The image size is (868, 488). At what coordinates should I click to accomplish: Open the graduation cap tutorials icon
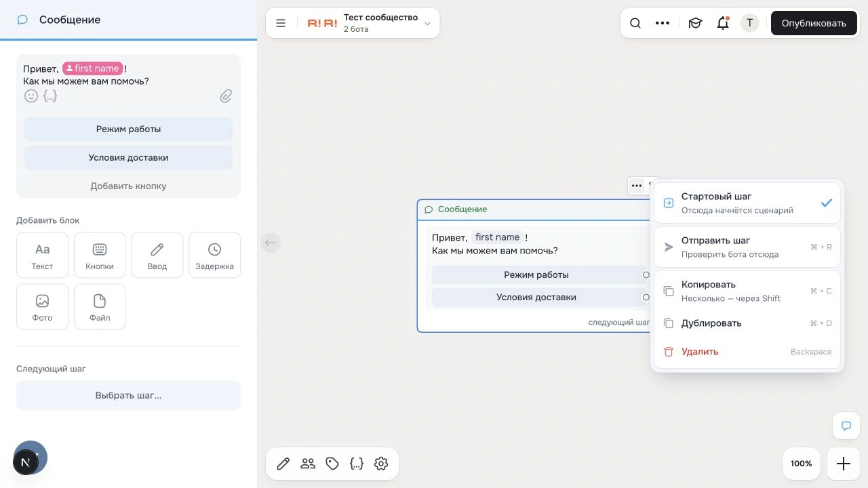click(x=695, y=23)
